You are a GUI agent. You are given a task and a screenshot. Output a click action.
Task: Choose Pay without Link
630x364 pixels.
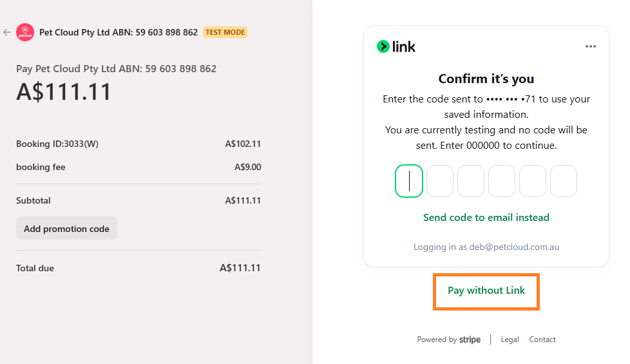click(x=486, y=291)
